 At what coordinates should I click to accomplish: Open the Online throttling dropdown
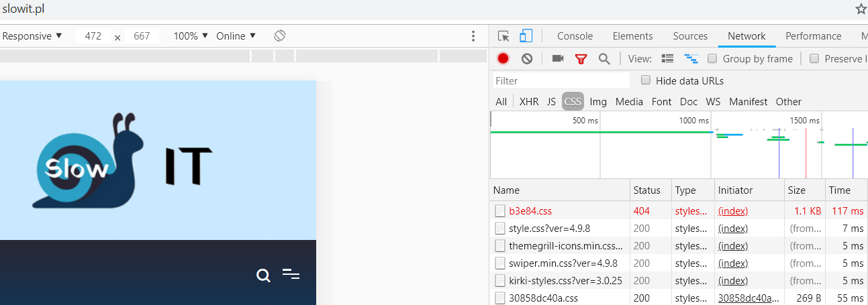[236, 36]
